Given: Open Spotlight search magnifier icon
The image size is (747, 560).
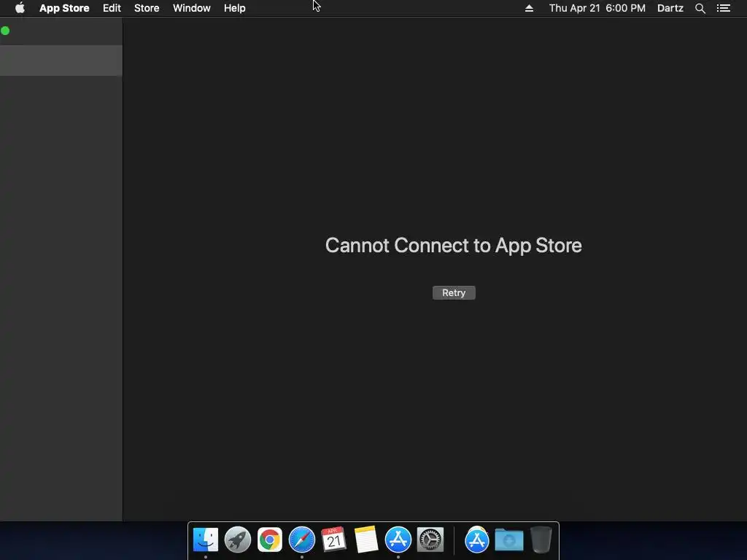Looking at the screenshot, I should tap(700, 8).
